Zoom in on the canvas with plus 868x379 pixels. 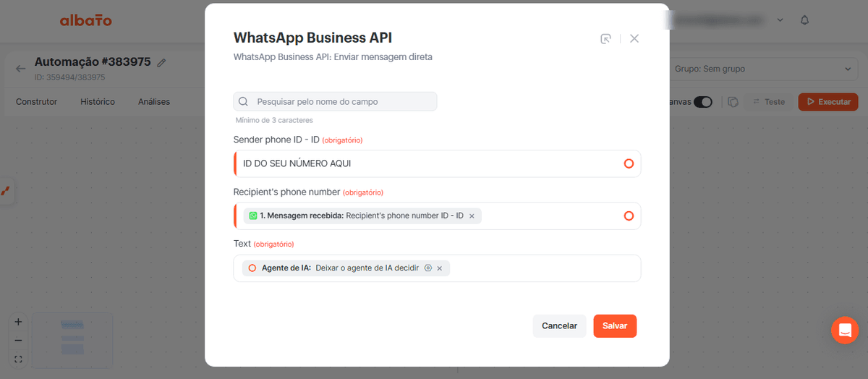coord(18,322)
